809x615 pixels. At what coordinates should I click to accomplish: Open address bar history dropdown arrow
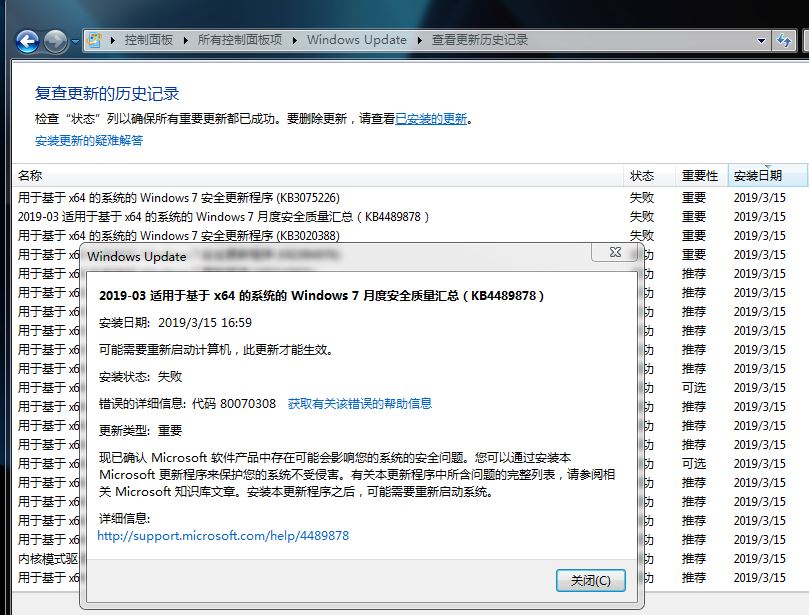[x=761, y=40]
